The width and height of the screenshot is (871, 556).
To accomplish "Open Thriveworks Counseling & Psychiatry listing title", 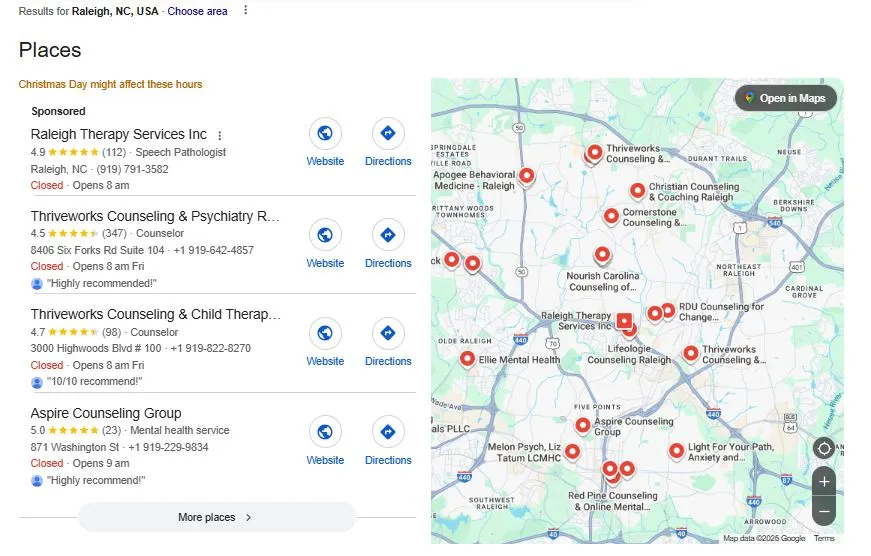I will click(x=155, y=216).
